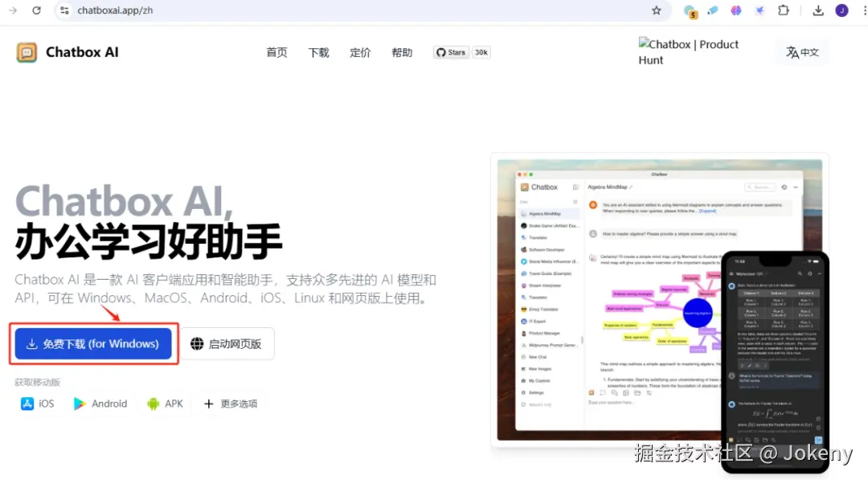Open the extensions puzzle icon
This screenshot has height=480, width=868.
tap(784, 10)
